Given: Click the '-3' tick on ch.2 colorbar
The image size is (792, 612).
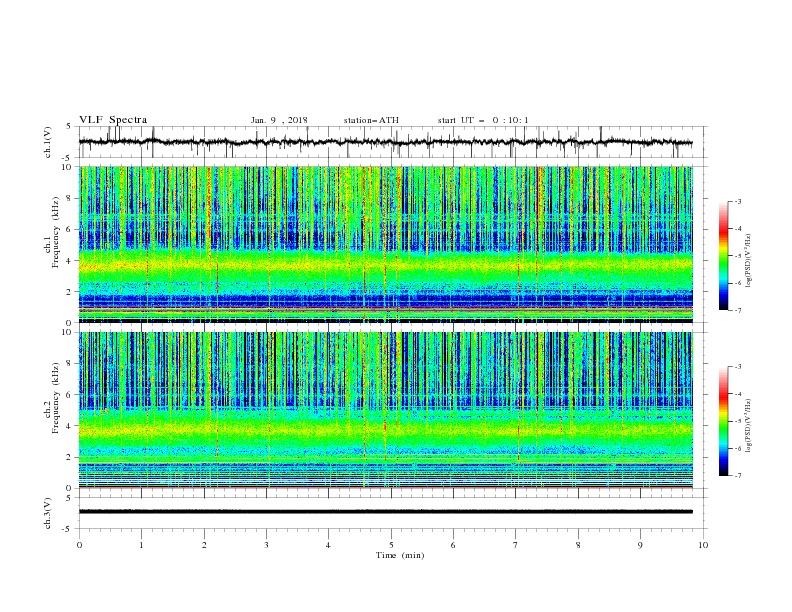Looking at the screenshot, I should 737,367.
